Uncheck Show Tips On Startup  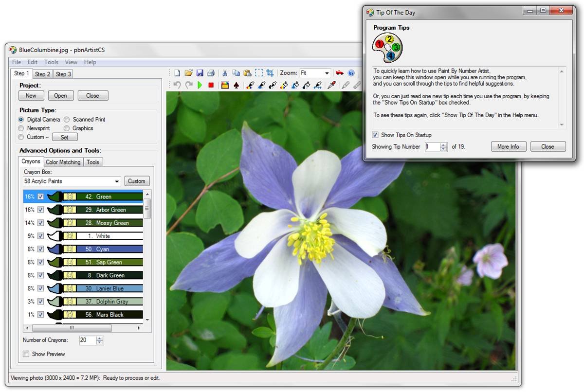(374, 135)
